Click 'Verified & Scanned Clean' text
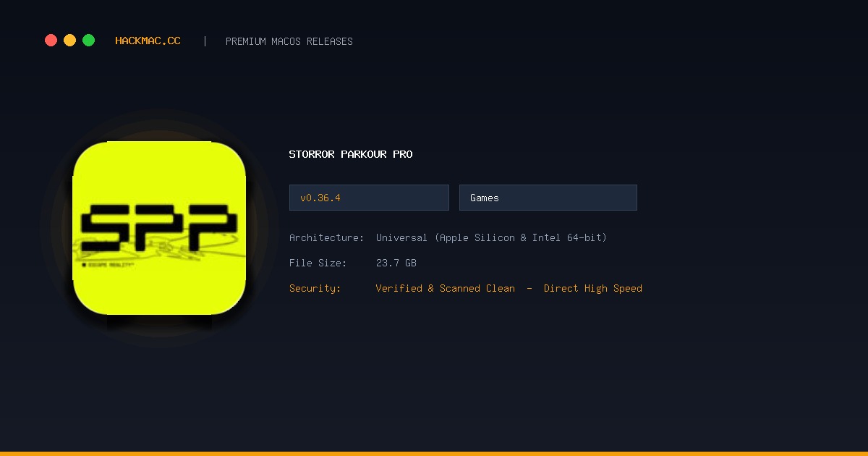868x456 pixels. (446, 288)
